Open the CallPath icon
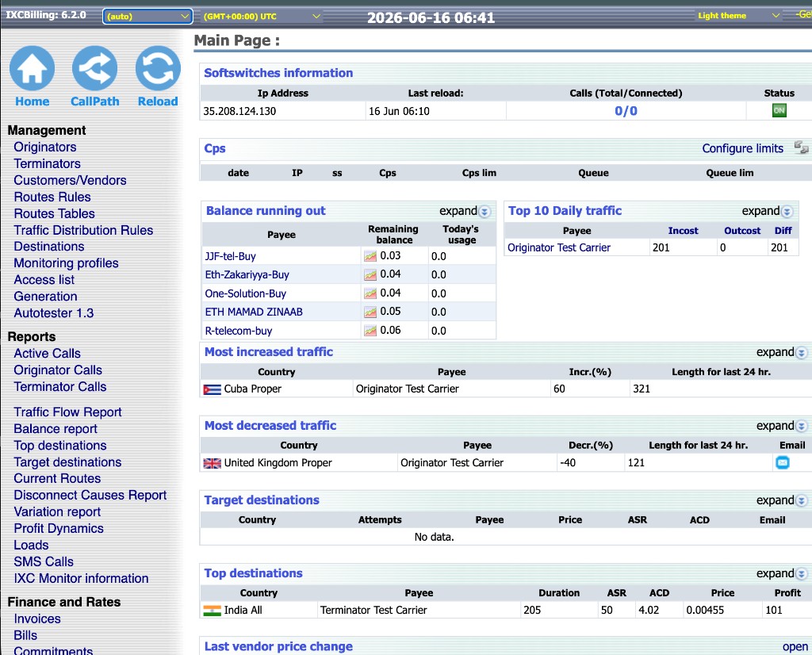 click(x=95, y=68)
